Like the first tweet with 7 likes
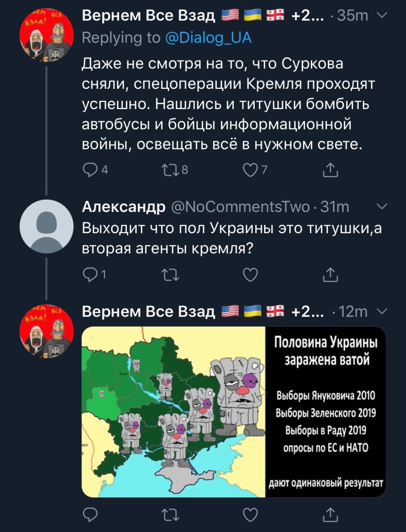 [x=251, y=170]
